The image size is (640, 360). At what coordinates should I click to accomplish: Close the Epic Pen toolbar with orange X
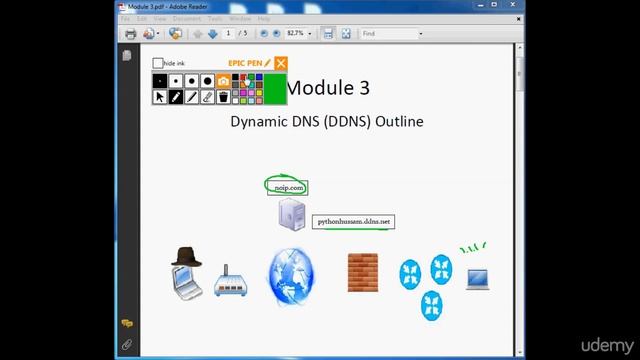pyautogui.click(x=281, y=63)
